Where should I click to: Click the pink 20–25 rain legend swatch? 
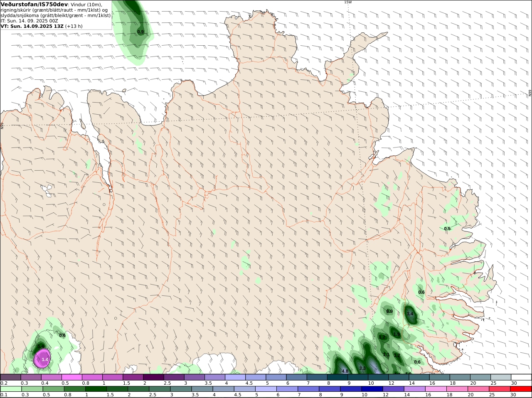pos(479,389)
